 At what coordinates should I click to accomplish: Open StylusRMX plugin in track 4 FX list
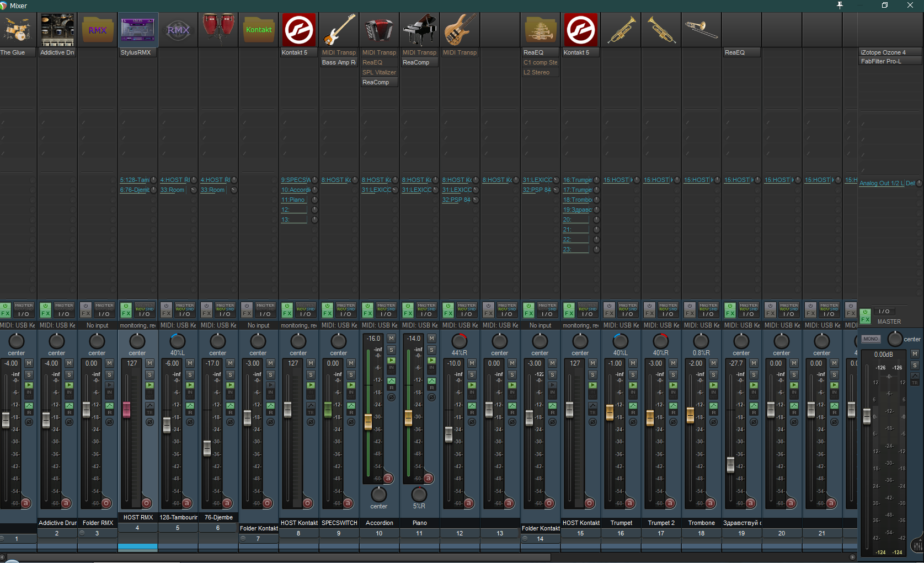click(x=136, y=52)
